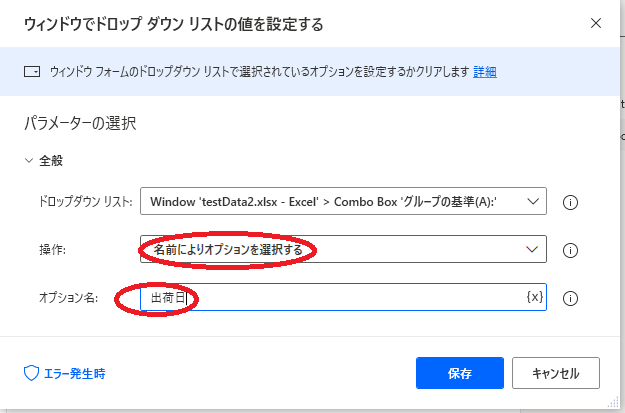625x413 pixels.
Task: Click the shield icon for error handling
Action: point(31,374)
